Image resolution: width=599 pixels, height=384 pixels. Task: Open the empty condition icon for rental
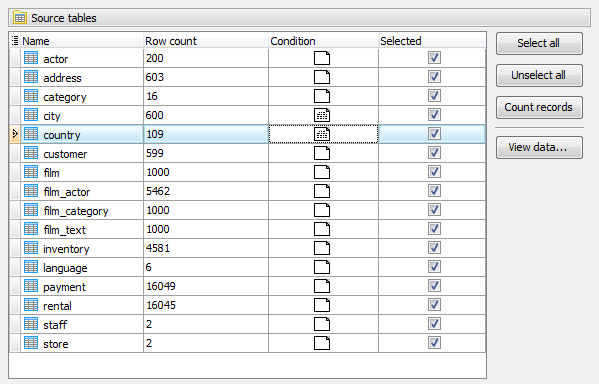[322, 305]
